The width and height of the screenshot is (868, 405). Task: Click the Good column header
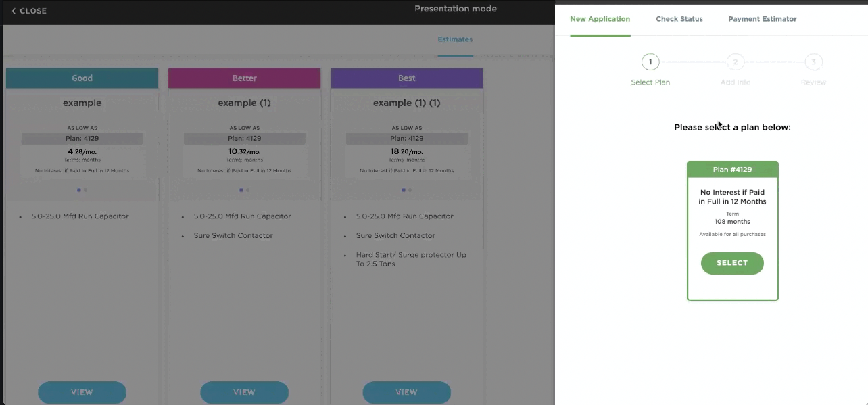[x=82, y=78]
